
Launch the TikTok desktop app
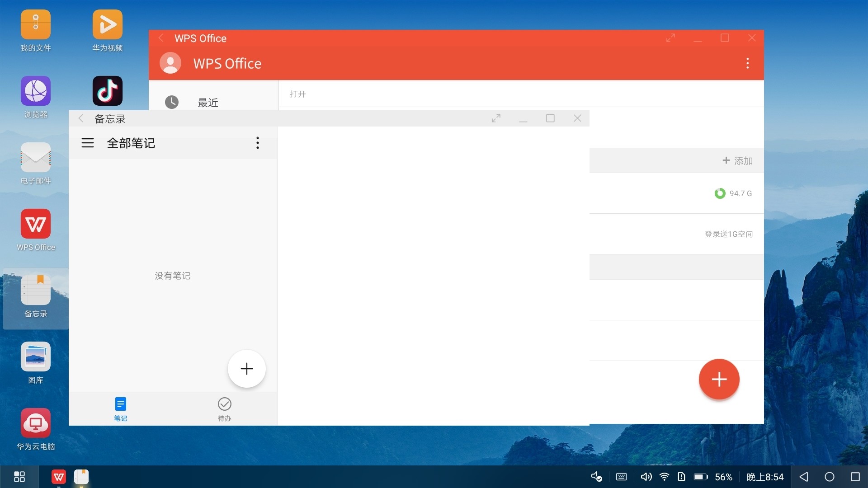(107, 91)
